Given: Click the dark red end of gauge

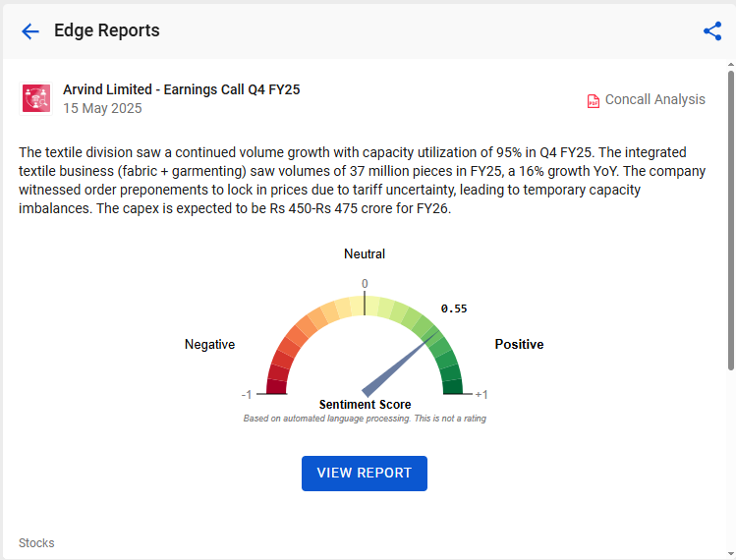Looking at the screenshot, I should point(276,387).
